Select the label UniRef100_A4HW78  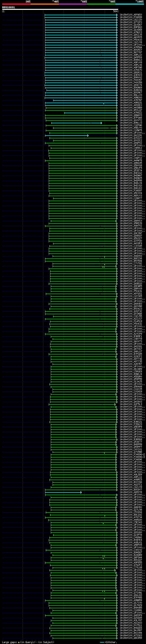pos(131,161)
